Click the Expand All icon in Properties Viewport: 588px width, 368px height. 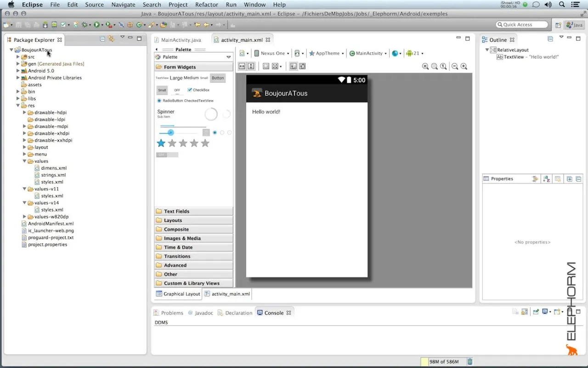point(569,179)
